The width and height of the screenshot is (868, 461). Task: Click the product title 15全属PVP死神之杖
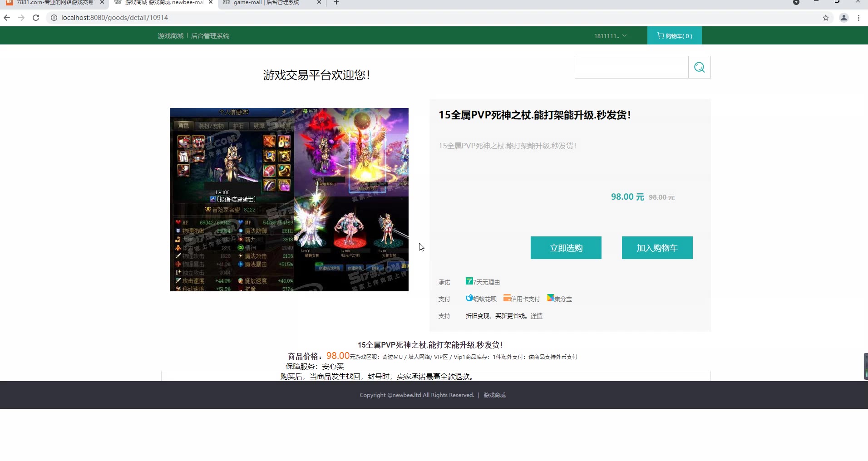(x=535, y=115)
